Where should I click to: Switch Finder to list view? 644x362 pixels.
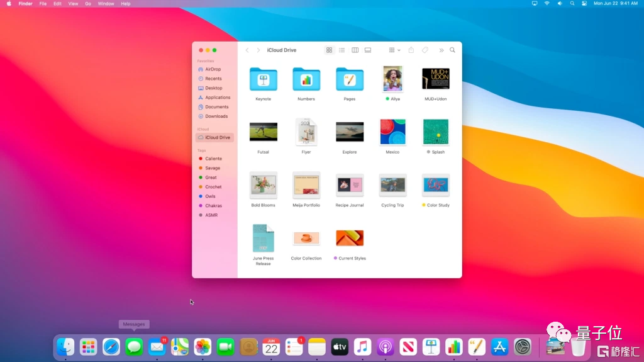(x=342, y=50)
